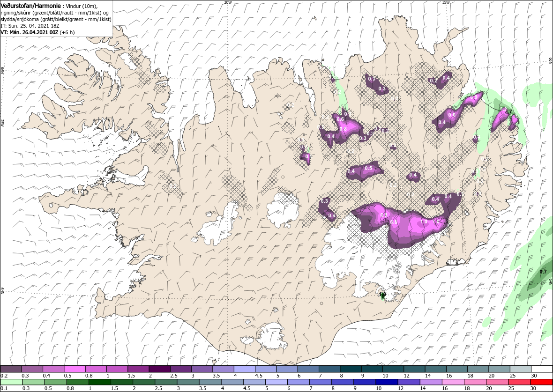
Task: Pick upper legend swatch starting at 2.5
Action: click(181, 369)
